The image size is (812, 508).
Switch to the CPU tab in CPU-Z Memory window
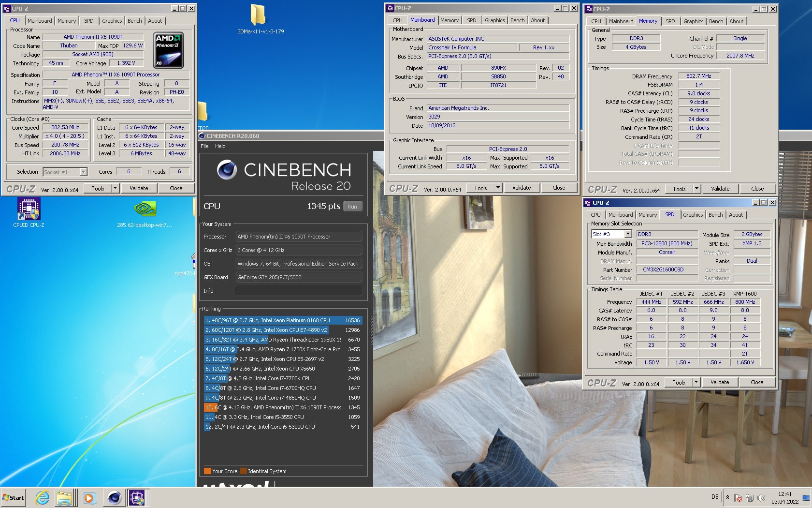596,21
